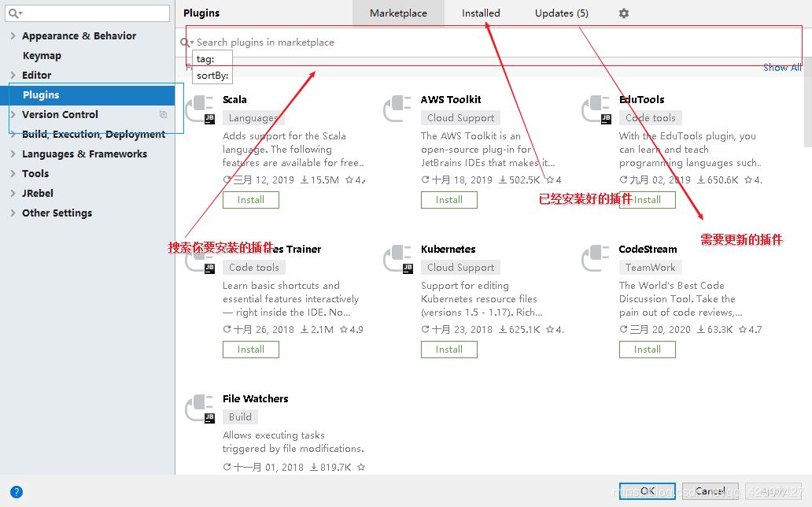The width and height of the screenshot is (812, 507).
Task: Expand Languages & Frameworks node
Action: 13,154
